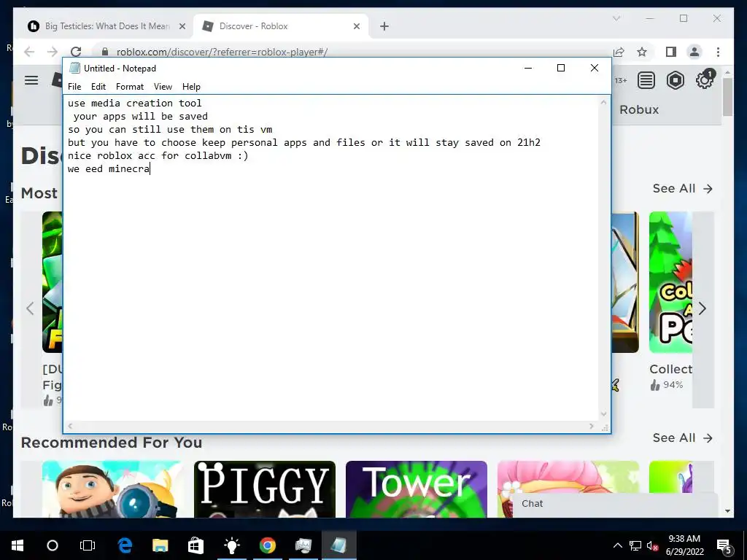Open Roblox notifications list icon

(x=646, y=80)
